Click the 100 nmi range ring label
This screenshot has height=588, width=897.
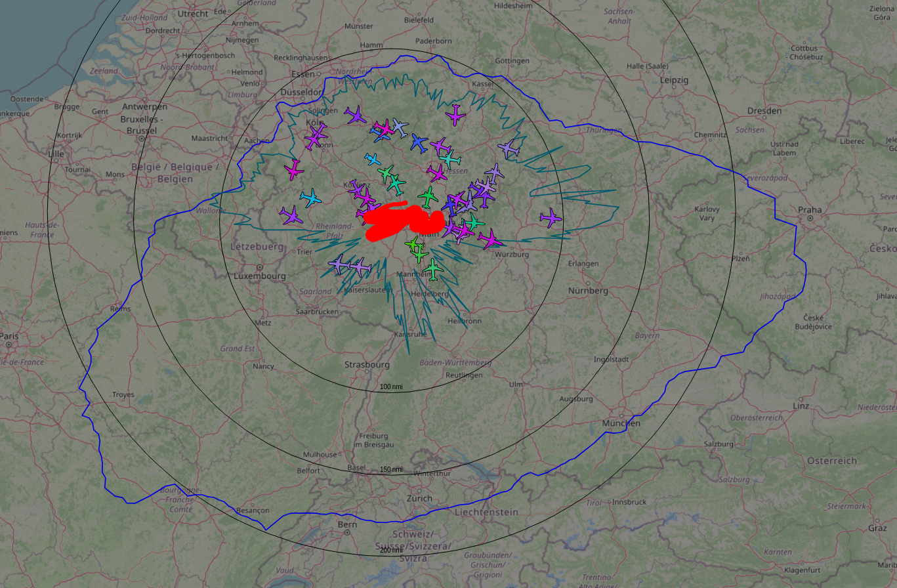(x=391, y=387)
